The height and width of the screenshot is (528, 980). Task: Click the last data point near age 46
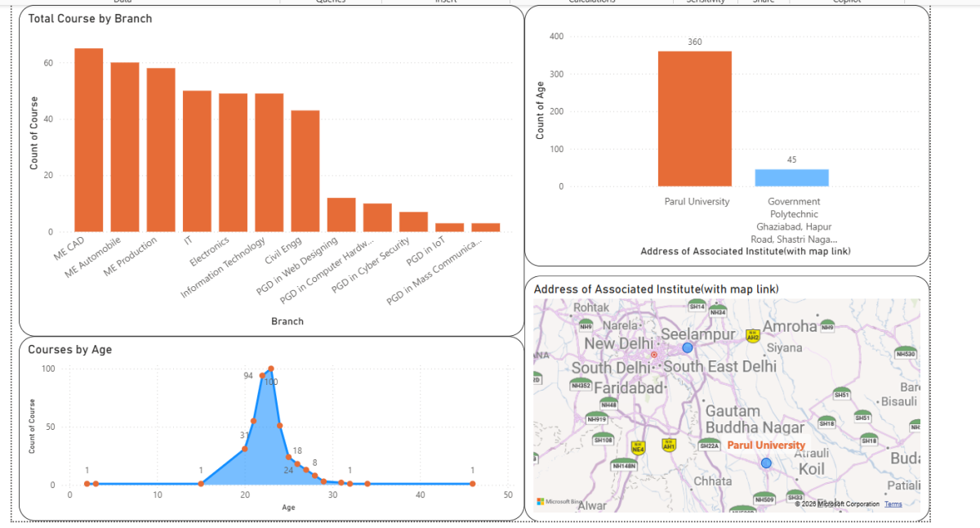472,484
